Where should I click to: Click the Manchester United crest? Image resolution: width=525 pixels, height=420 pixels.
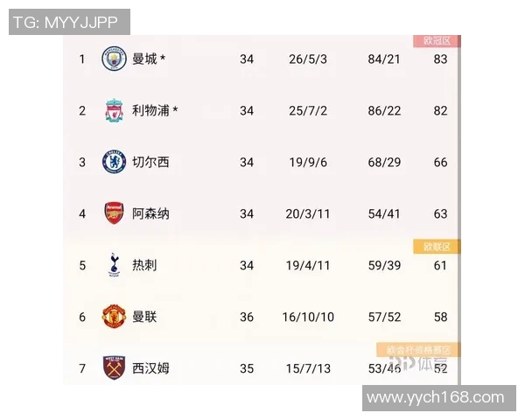(114, 316)
